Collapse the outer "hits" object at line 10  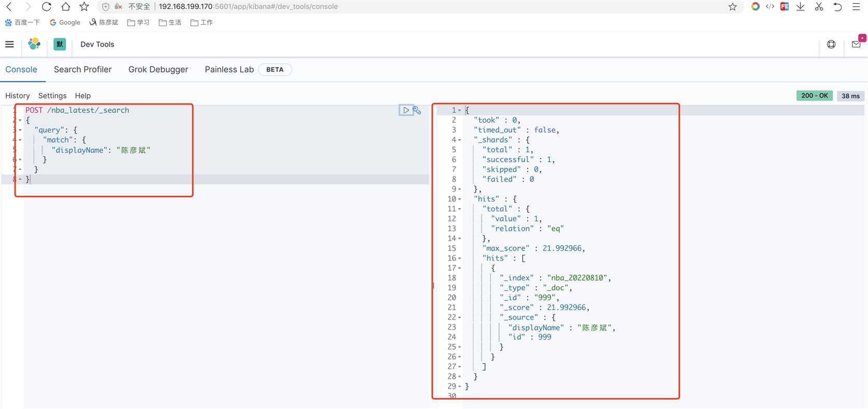[460, 199]
